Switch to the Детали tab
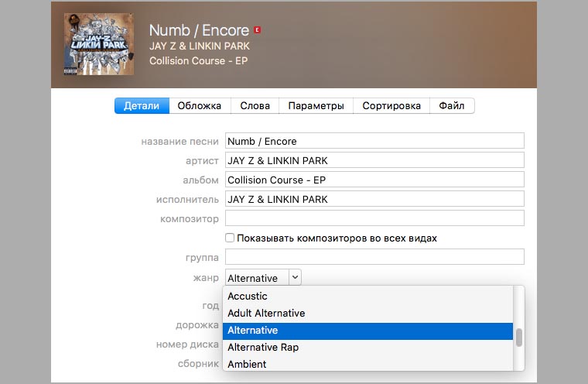Screen dimensions: 588x384 click(142, 106)
